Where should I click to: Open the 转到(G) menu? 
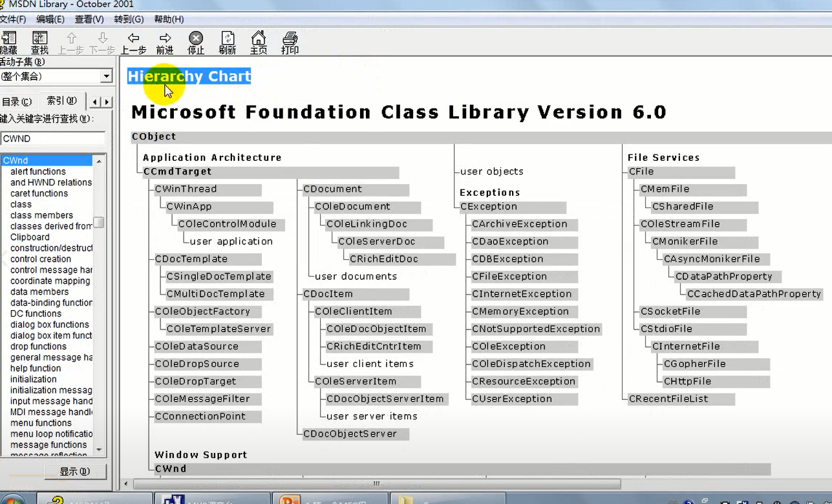[129, 19]
